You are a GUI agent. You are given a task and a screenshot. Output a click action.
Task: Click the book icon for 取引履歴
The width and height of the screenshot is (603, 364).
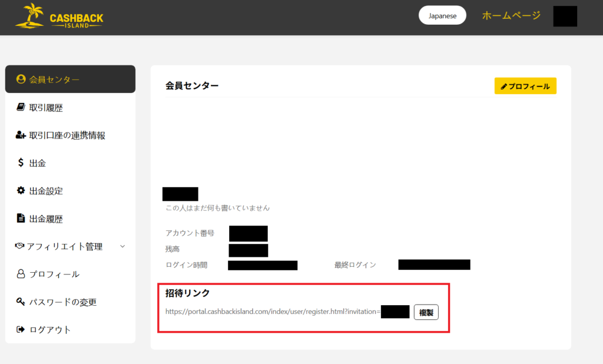tap(21, 107)
